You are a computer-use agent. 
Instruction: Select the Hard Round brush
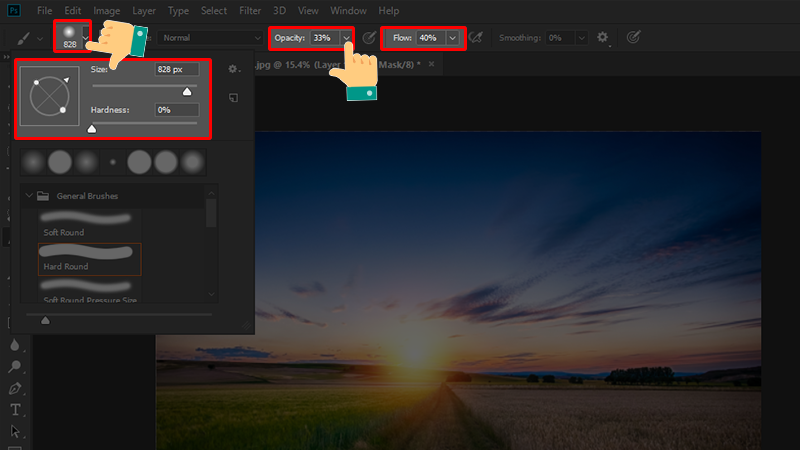(x=90, y=259)
